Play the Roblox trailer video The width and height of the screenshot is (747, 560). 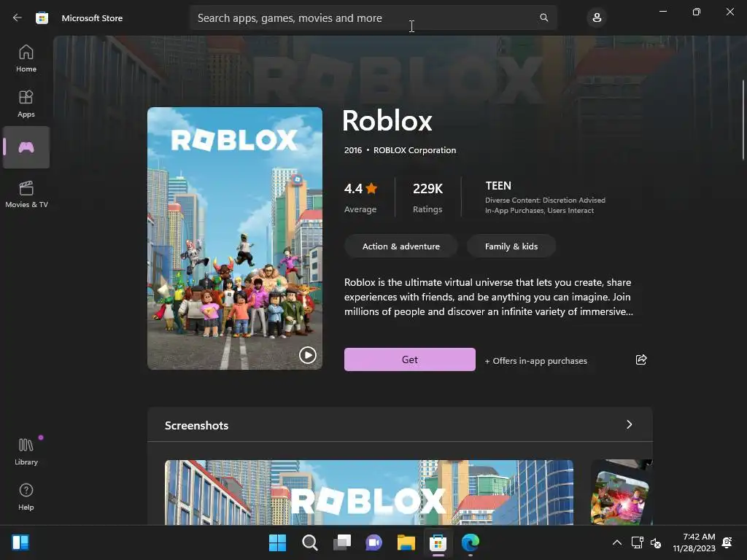pos(308,355)
